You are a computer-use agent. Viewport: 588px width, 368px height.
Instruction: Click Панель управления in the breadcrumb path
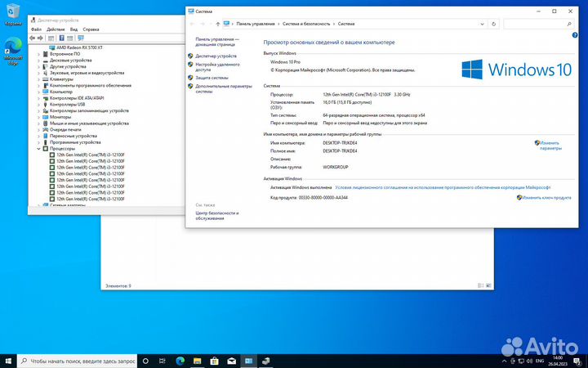tap(256, 24)
